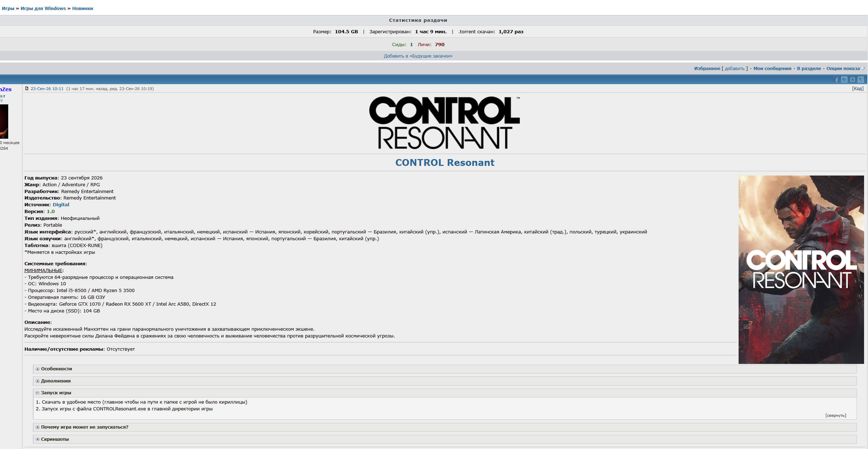Share the post via Facebook icon
The height and width of the screenshot is (449, 868).
coord(836,79)
